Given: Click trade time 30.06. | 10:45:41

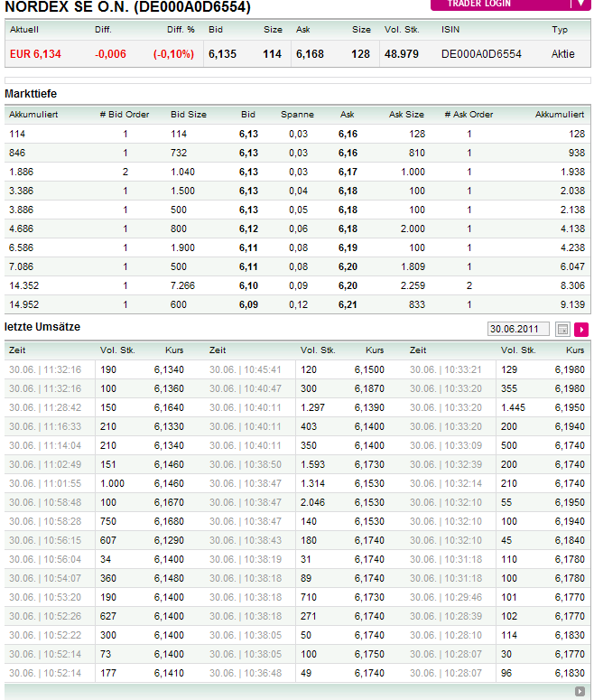Looking at the screenshot, I should coord(246,369).
